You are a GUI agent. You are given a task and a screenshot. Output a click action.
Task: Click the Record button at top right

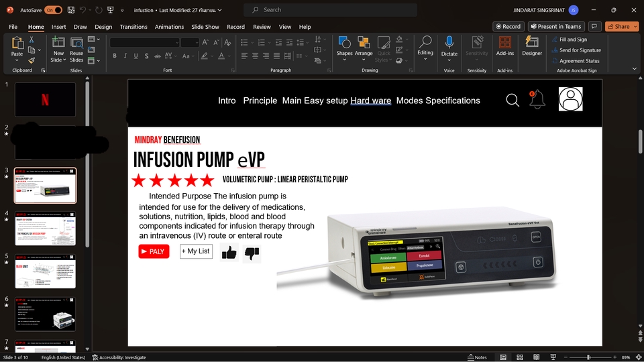pos(508,26)
